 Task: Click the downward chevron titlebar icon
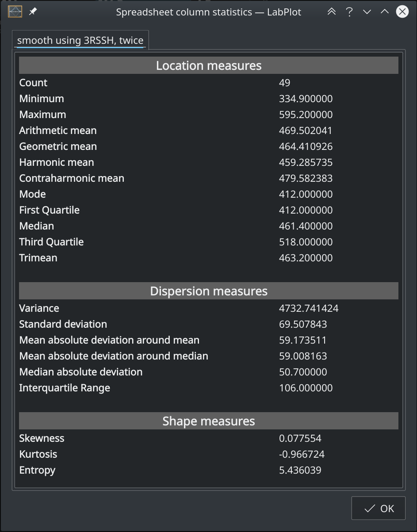tap(367, 11)
